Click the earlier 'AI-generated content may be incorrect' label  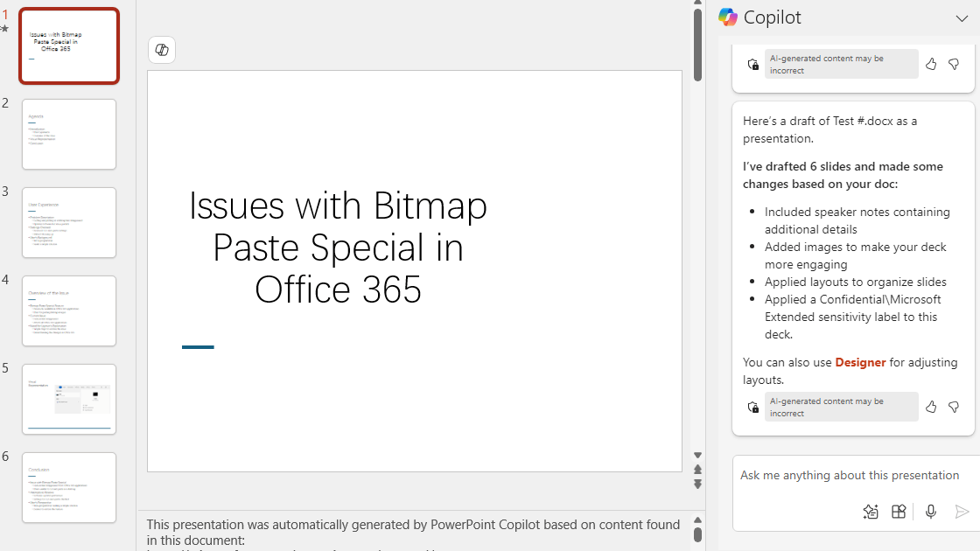(841, 65)
